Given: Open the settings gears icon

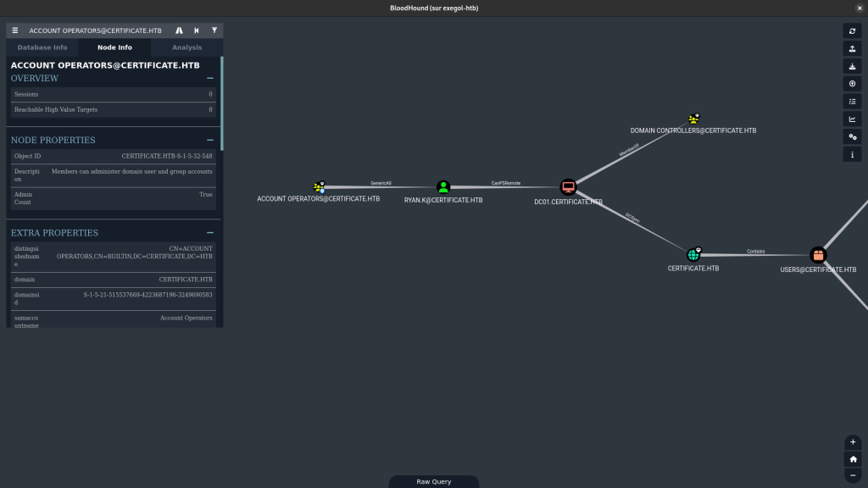Looking at the screenshot, I should click(853, 137).
